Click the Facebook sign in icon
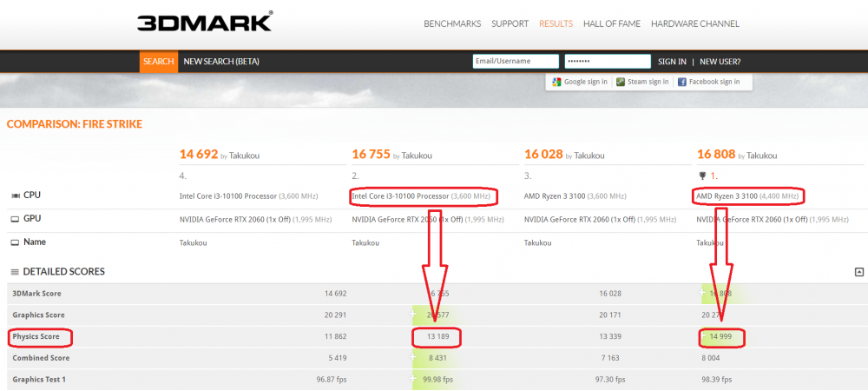This screenshot has height=391, width=868. click(x=682, y=82)
